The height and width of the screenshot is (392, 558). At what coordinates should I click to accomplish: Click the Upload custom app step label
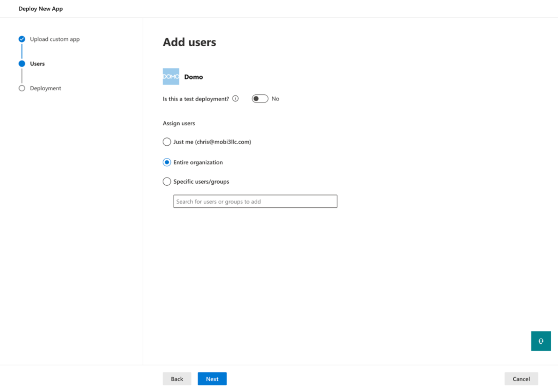point(55,39)
